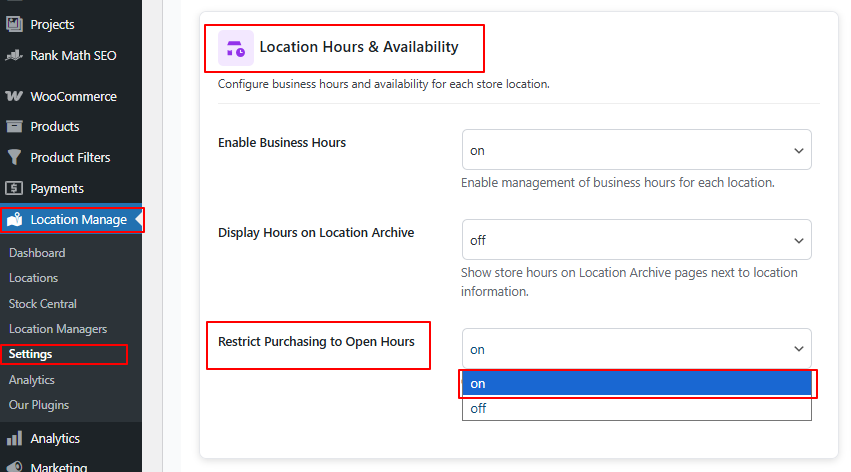Open the Our Plugins submenu link
851x472 pixels.
pos(39,405)
